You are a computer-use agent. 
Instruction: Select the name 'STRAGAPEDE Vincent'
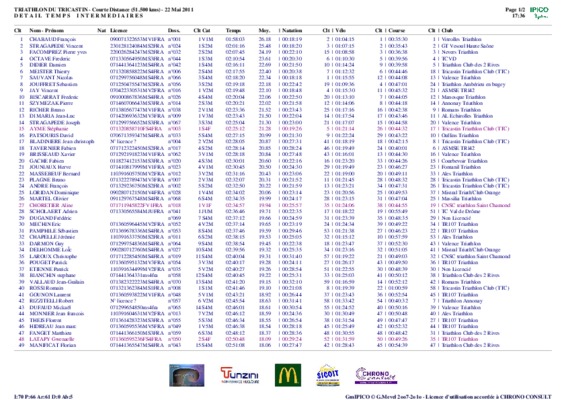point(56,46)
